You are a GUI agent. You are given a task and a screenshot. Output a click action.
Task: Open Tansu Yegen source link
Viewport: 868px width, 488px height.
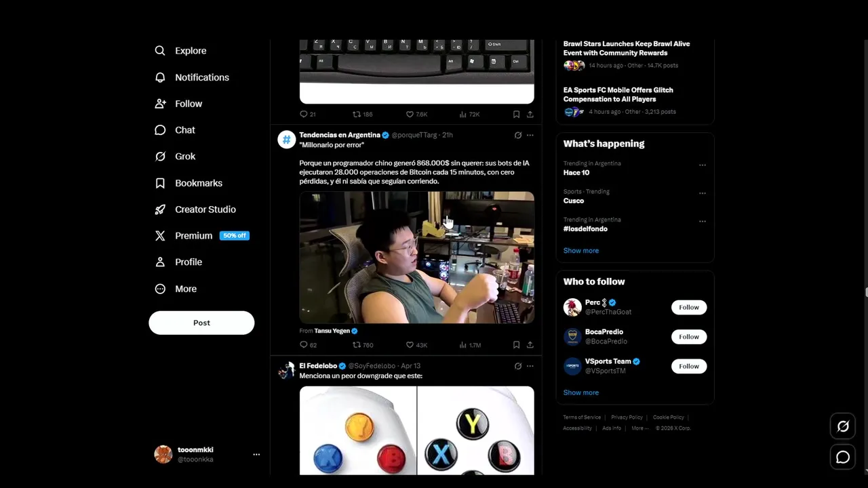pos(332,331)
